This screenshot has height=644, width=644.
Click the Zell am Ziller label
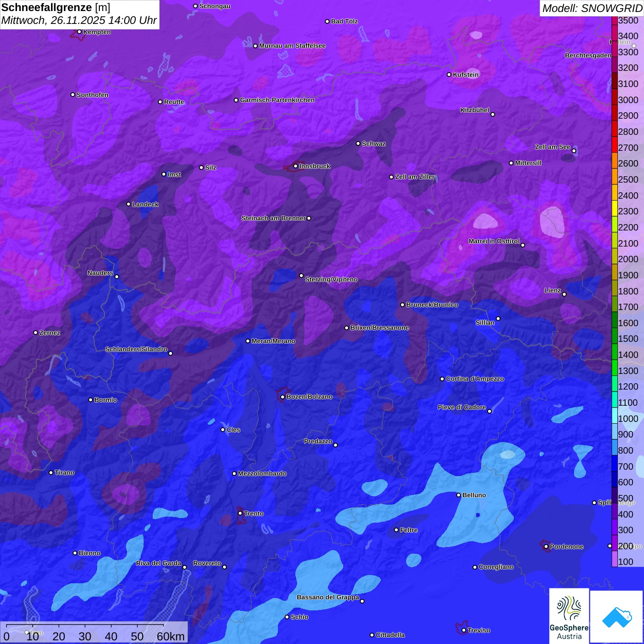click(x=415, y=177)
